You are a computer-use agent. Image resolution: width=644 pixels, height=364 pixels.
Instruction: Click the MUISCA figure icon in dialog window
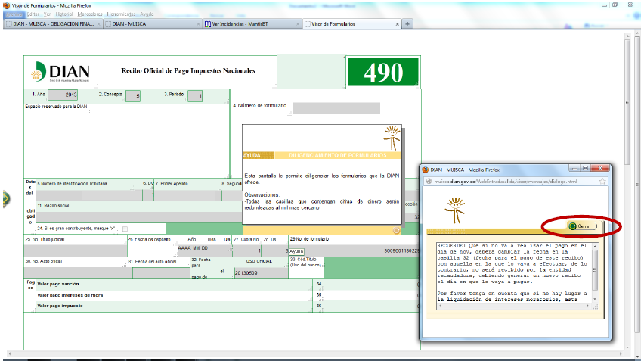[455, 210]
